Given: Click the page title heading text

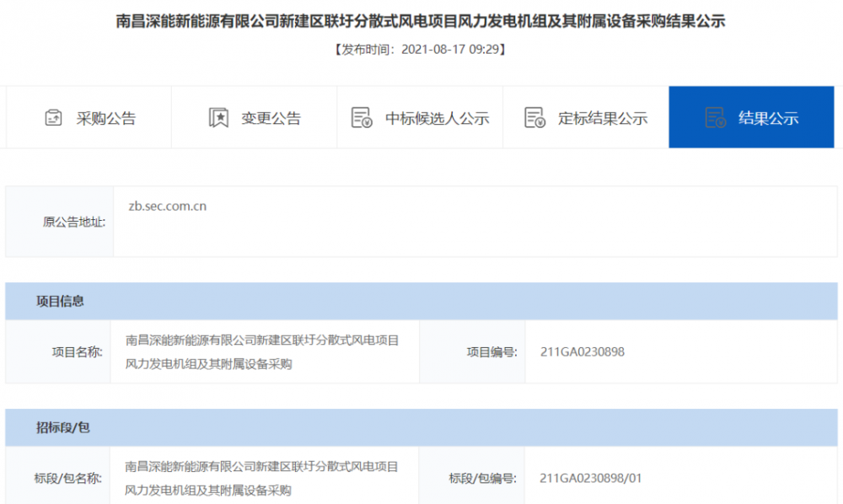Looking at the screenshot, I should (x=421, y=22).
